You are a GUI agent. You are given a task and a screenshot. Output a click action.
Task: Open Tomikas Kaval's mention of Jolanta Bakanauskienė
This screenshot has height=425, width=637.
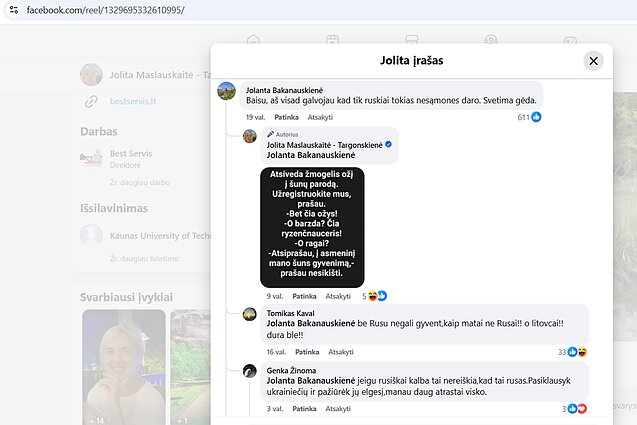[311, 323]
